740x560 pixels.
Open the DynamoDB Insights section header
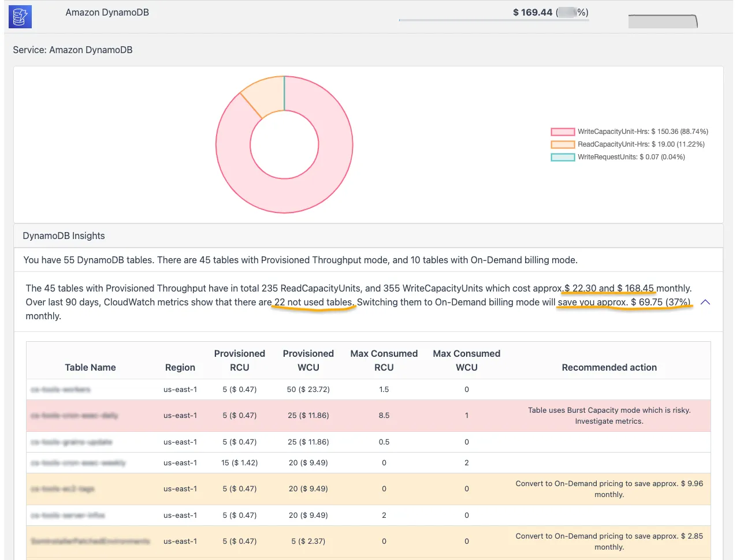369,236
